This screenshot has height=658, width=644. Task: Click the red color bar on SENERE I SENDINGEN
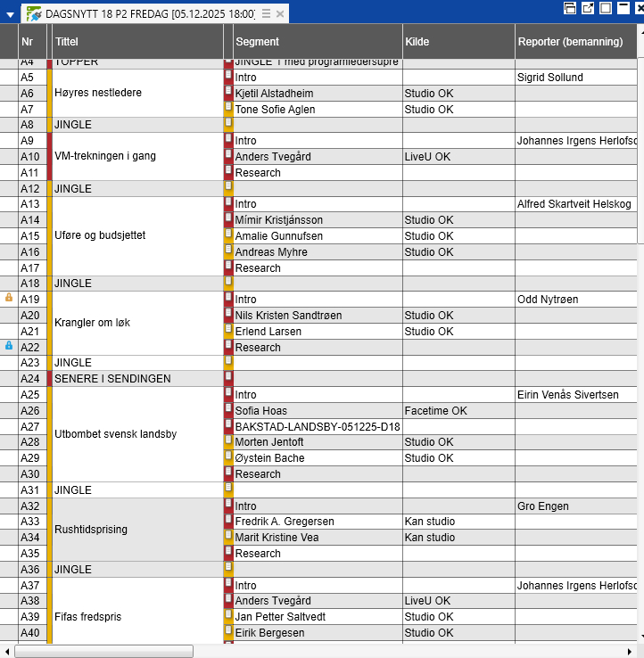(x=50, y=379)
